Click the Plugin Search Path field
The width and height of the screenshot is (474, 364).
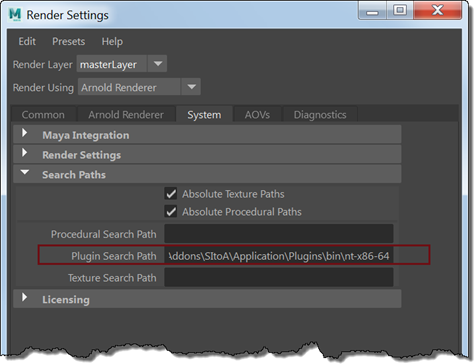279,256
